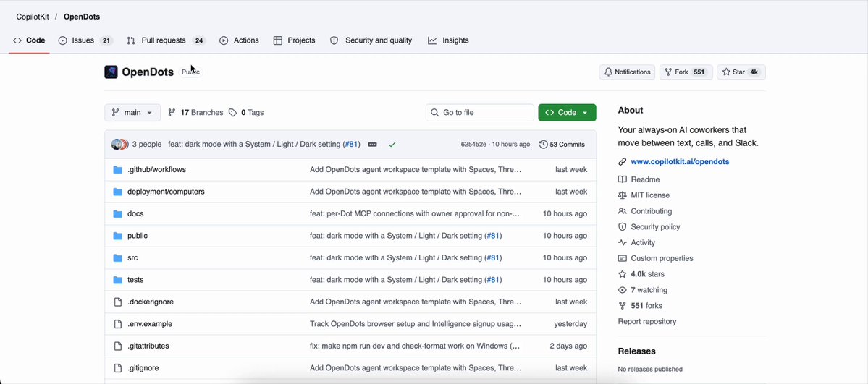Open Security and quality tab
868x384 pixels.
tap(371, 40)
